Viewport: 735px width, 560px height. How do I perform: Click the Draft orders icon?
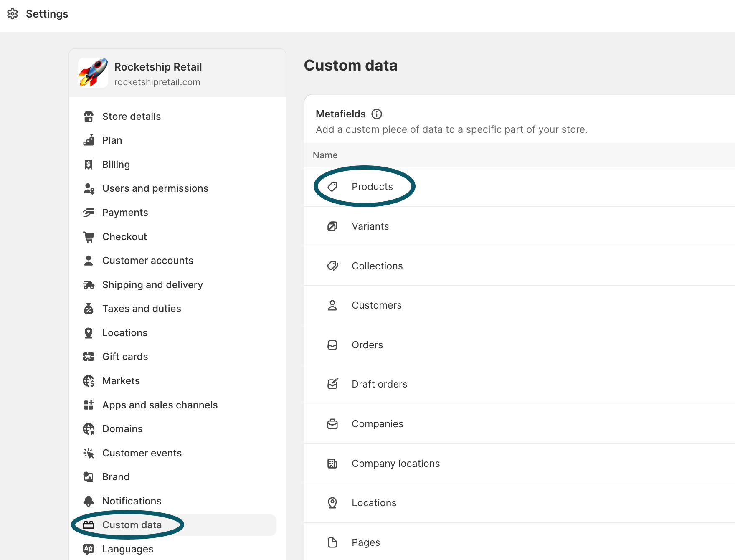tap(332, 384)
